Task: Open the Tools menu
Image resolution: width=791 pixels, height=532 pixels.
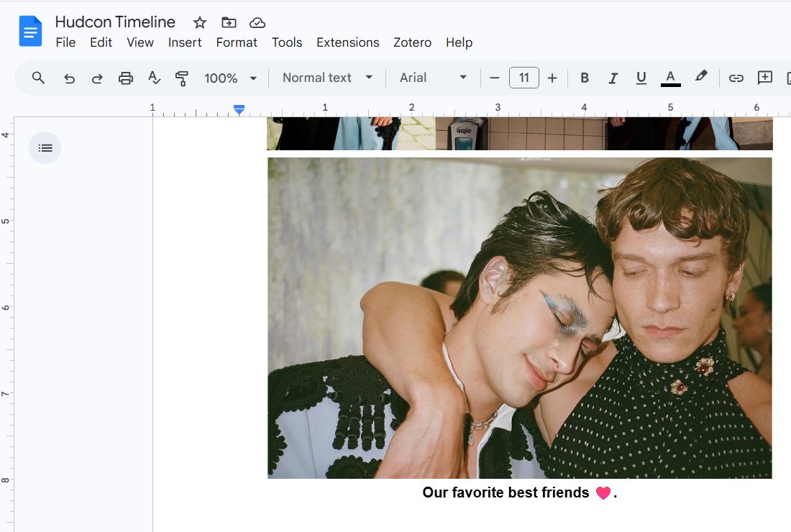Action: pyautogui.click(x=287, y=42)
